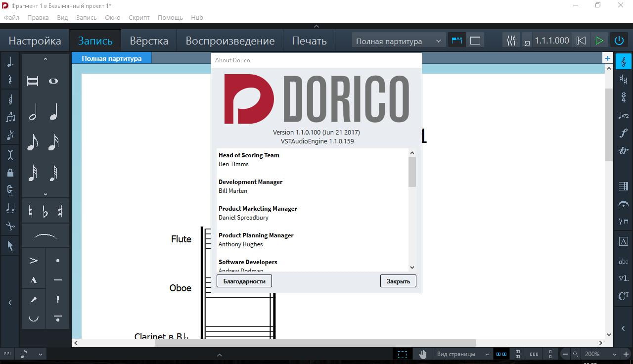Select the eighth note duration
Viewport: 633px width, 364px height.
(33, 142)
